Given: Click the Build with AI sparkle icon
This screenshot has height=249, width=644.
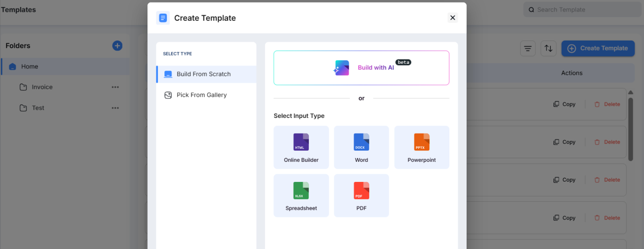Looking at the screenshot, I should click(341, 68).
